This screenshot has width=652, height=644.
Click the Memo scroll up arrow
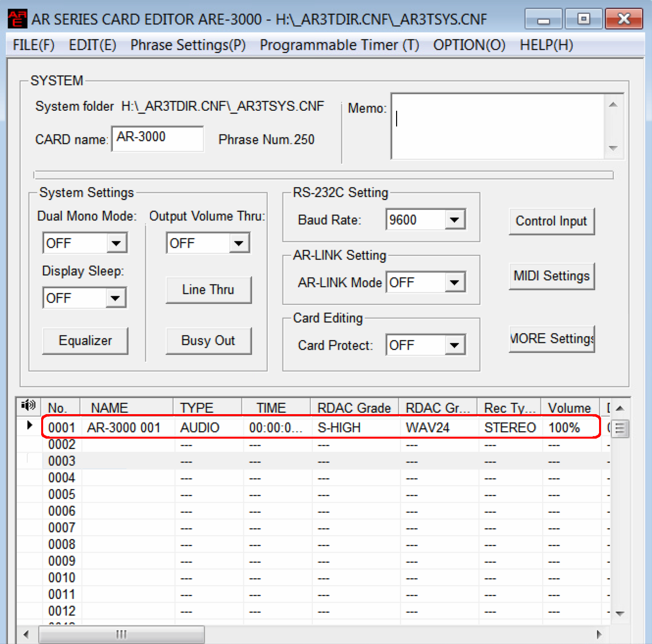613,104
